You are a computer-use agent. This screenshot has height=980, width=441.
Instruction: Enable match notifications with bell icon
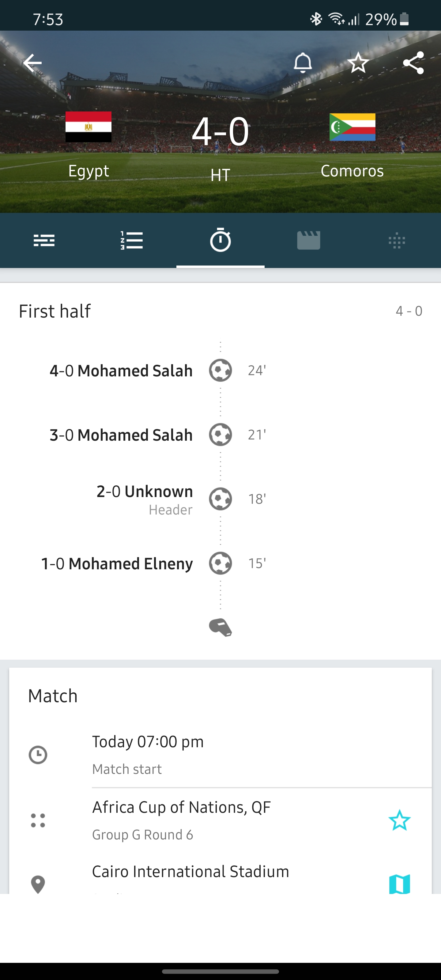tap(303, 63)
